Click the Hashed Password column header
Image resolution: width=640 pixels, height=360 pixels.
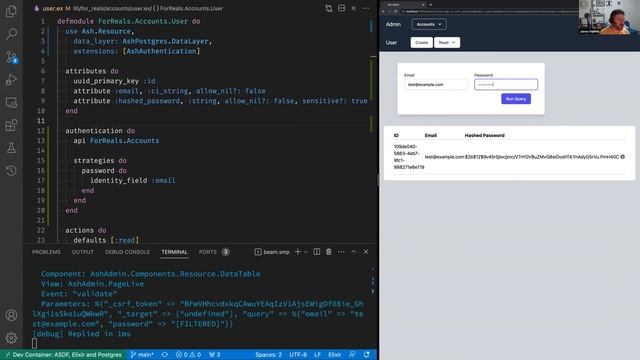(x=484, y=135)
